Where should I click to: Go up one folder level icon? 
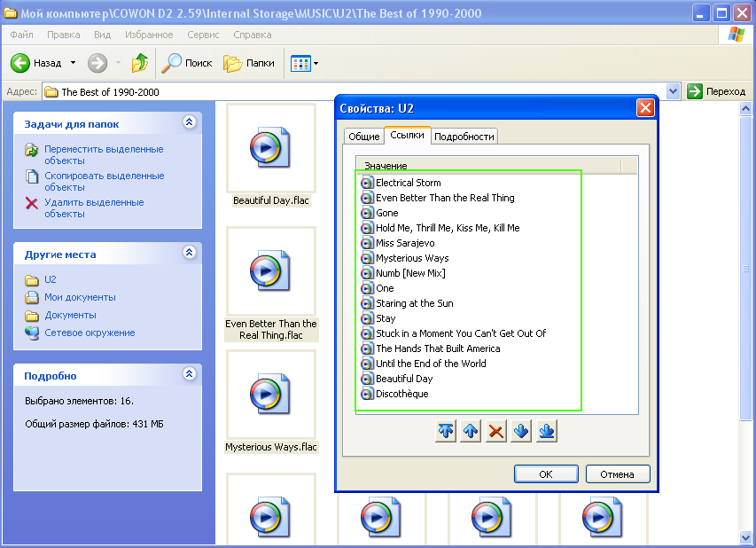tap(140, 63)
